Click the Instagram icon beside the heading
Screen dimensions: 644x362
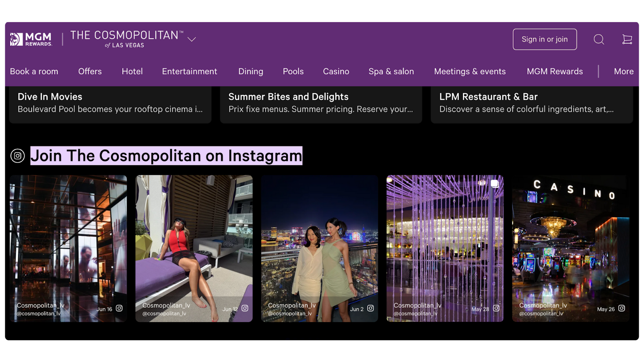18,156
